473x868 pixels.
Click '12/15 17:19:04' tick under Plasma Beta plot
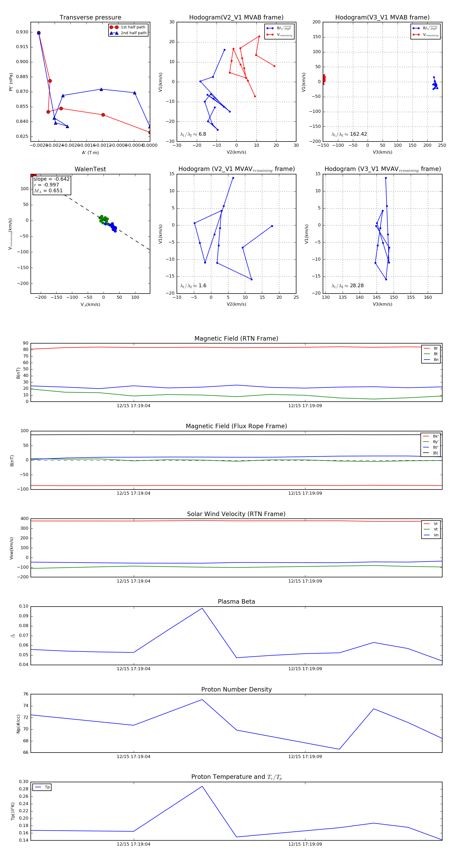point(134,669)
